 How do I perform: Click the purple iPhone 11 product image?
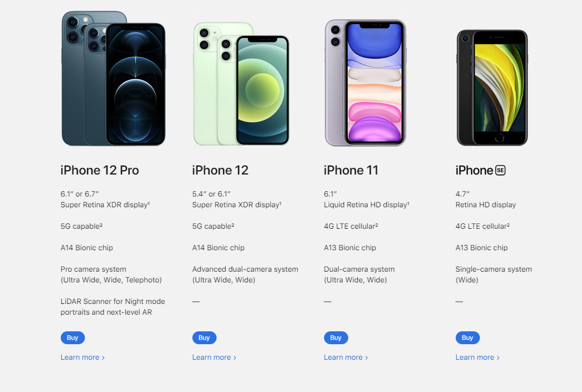[x=365, y=83]
